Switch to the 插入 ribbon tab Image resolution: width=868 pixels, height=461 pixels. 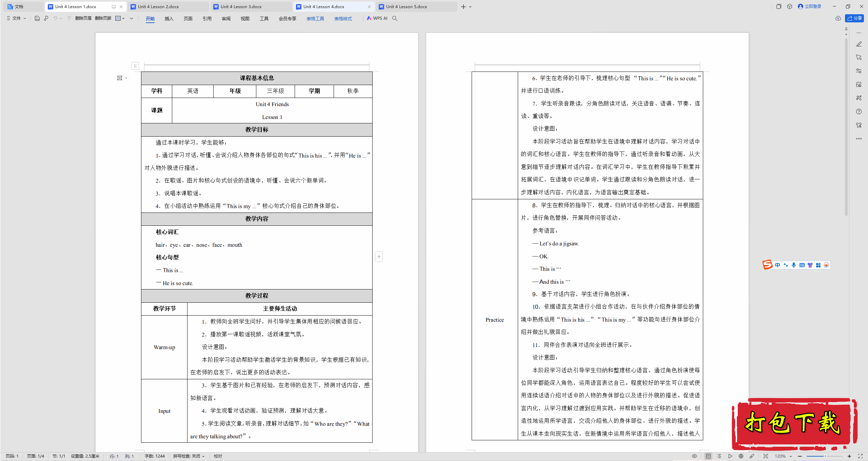(169, 19)
